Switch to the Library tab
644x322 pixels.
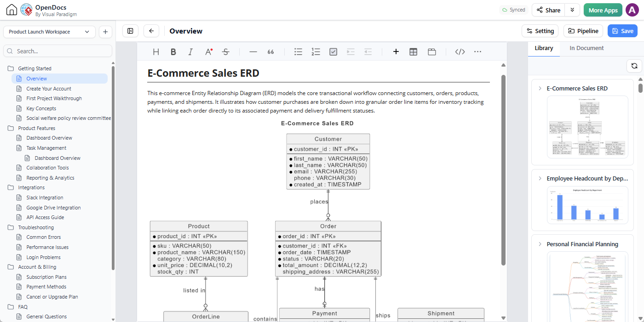coord(544,48)
